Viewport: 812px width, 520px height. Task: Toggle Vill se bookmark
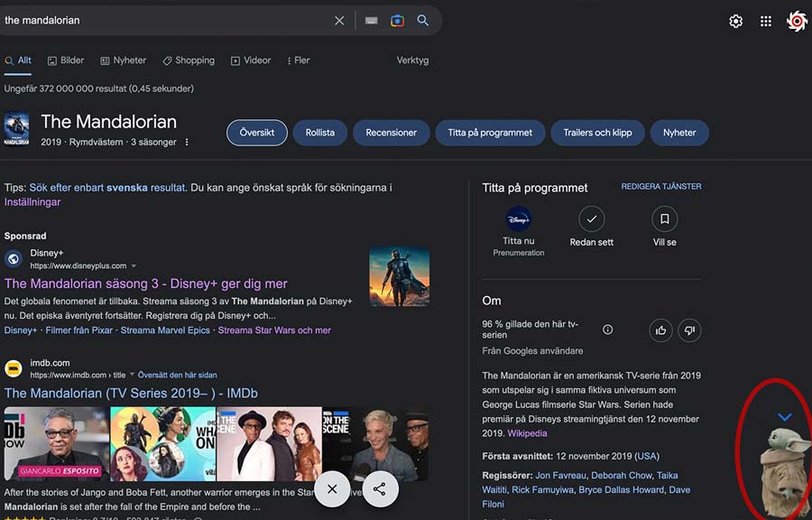(x=664, y=219)
